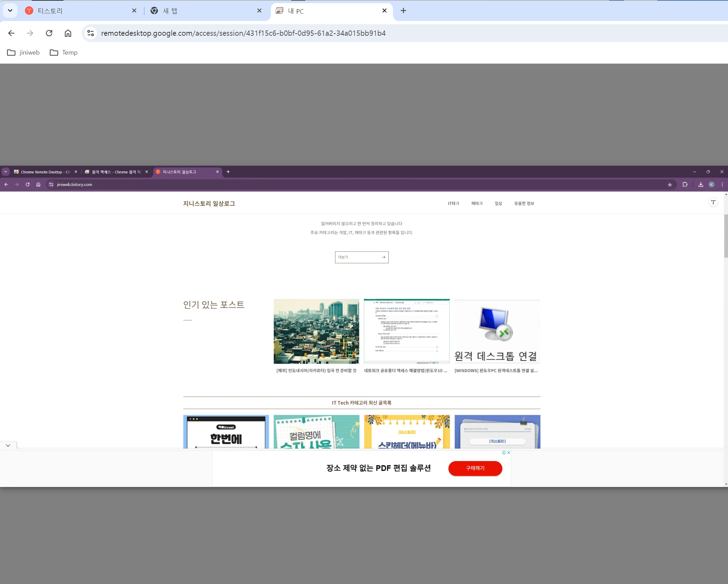Click the scrollbar down arrow in the remote view
728x584 pixels.
tap(725, 484)
